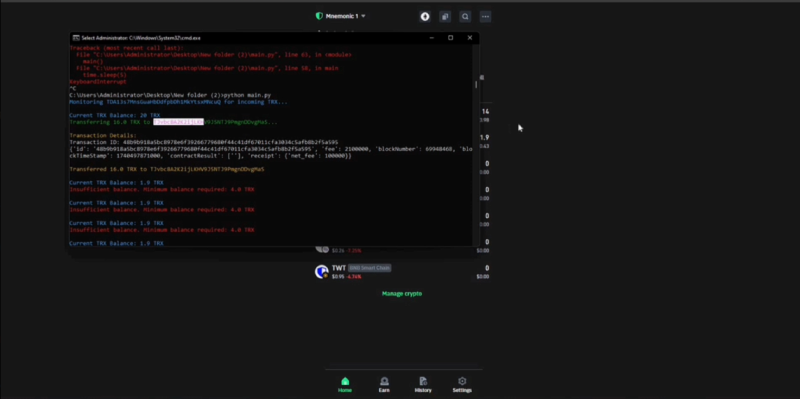The height and width of the screenshot is (399, 800).
Task: Open the search icon in wallet header
Action: 465,17
